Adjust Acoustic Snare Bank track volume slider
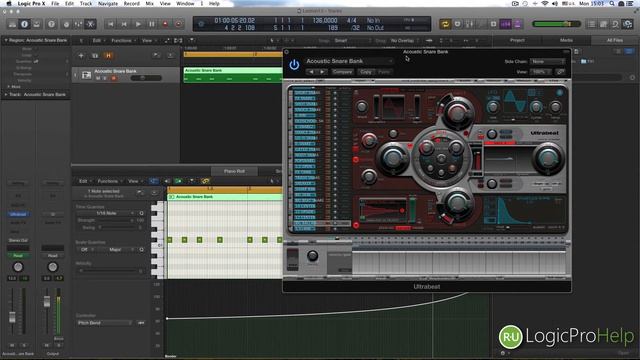This screenshot has height=360, width=640. tap(146, 78)
